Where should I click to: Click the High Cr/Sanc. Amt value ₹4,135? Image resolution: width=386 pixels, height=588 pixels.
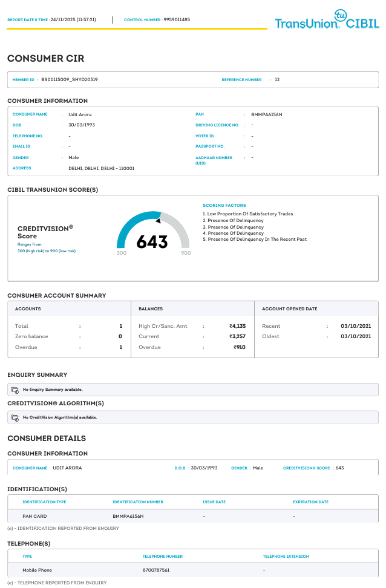point(237,326)
